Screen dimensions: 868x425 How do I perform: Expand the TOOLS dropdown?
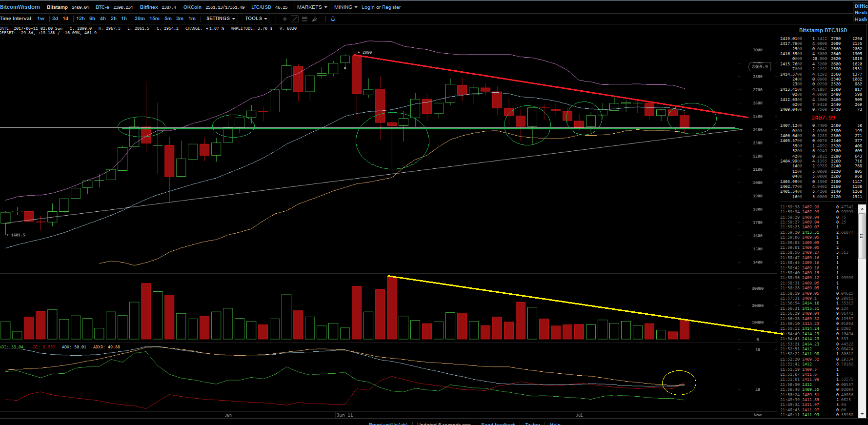256,19
